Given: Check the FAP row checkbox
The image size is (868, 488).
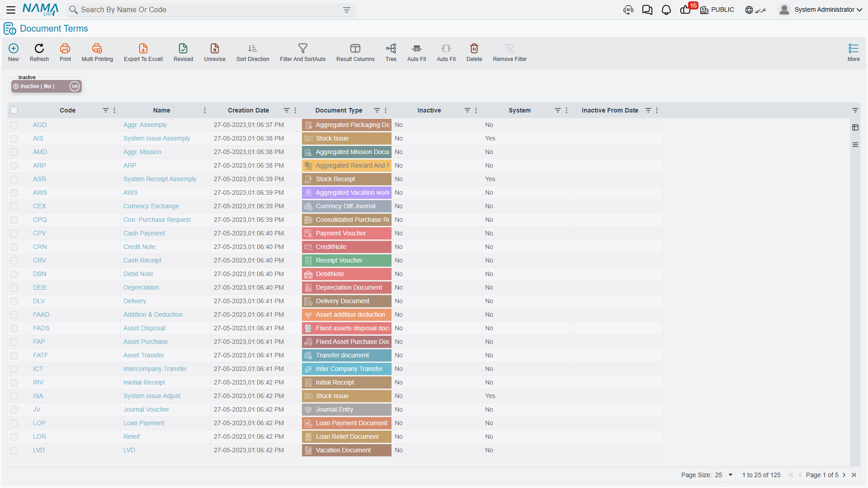Looking at the screenshot, I should 14,342.
